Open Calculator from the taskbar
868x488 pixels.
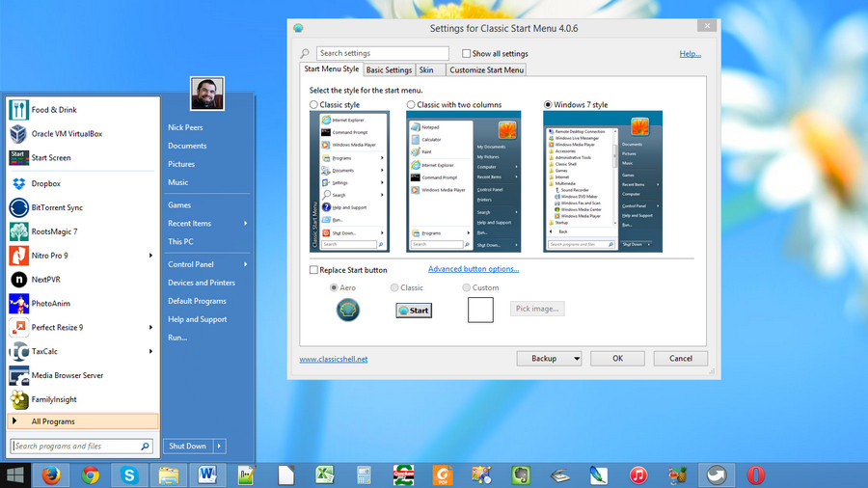point(364,475)
